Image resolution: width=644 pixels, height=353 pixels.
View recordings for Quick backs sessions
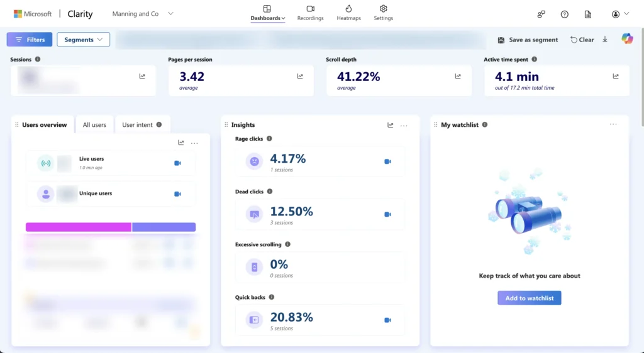(387, 320)
